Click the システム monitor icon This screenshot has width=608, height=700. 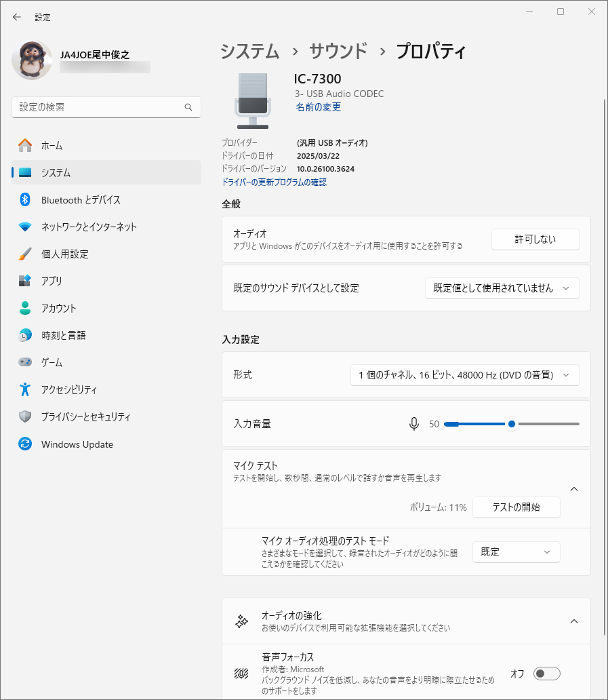coord(25,173)
